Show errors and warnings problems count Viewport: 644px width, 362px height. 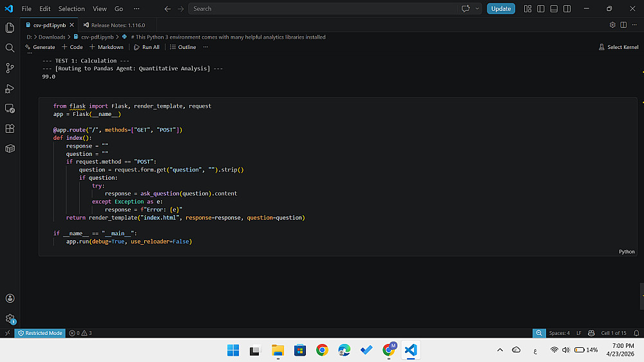coord(80,333)
